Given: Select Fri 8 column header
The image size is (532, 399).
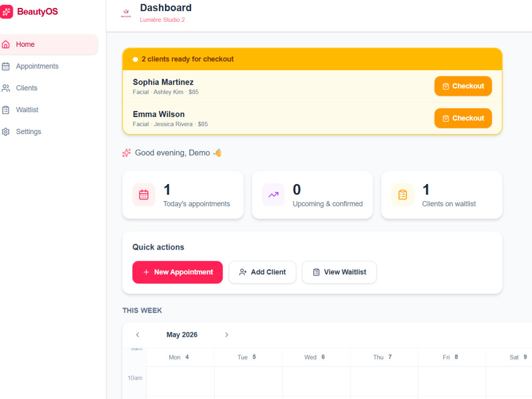Looking at the screenshot, I should coord(452,358).
